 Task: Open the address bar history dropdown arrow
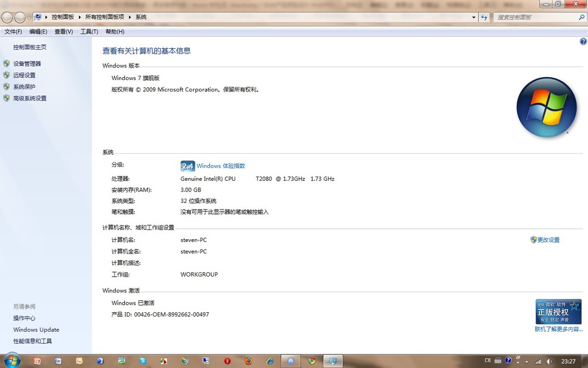click(473, 17)
